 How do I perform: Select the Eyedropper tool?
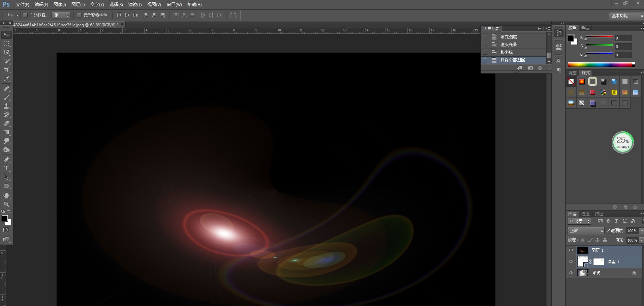[x=6, y=79]
